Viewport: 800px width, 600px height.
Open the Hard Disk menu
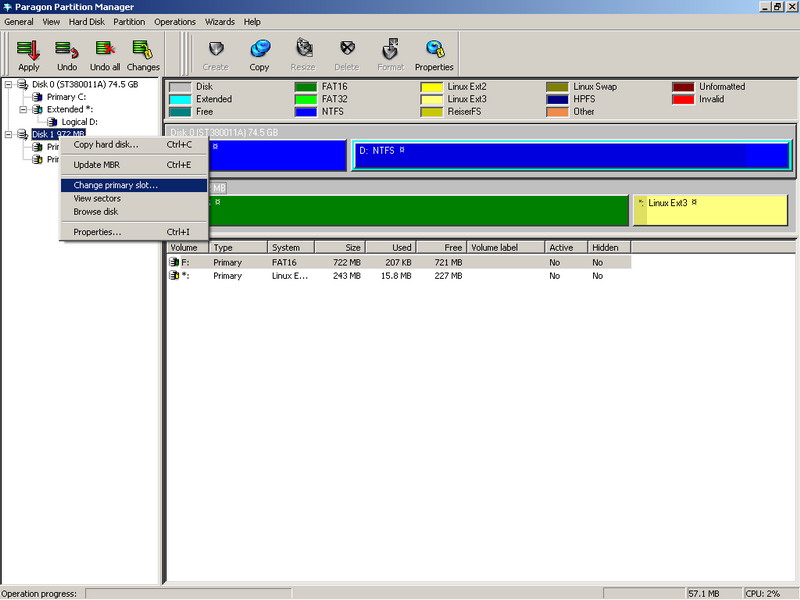point(87,22)
